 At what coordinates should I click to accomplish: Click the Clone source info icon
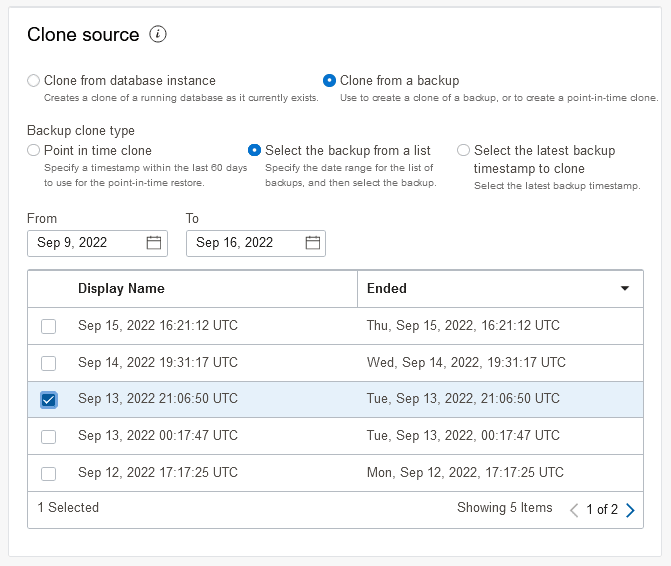[158, 34]
